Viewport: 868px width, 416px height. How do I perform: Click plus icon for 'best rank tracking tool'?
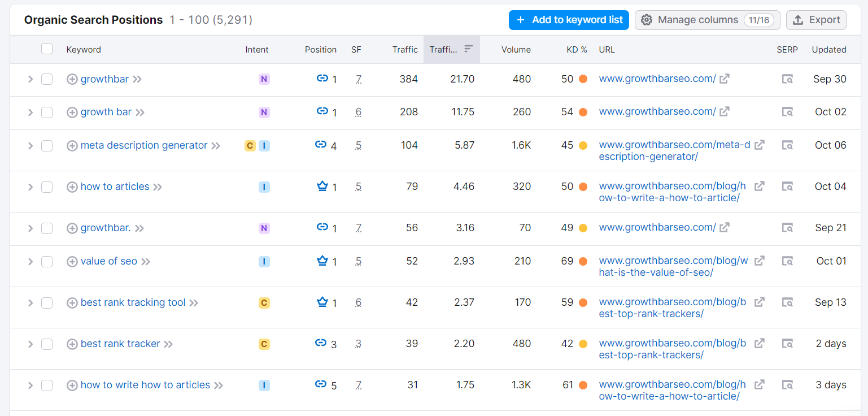[x=72, y=303]
